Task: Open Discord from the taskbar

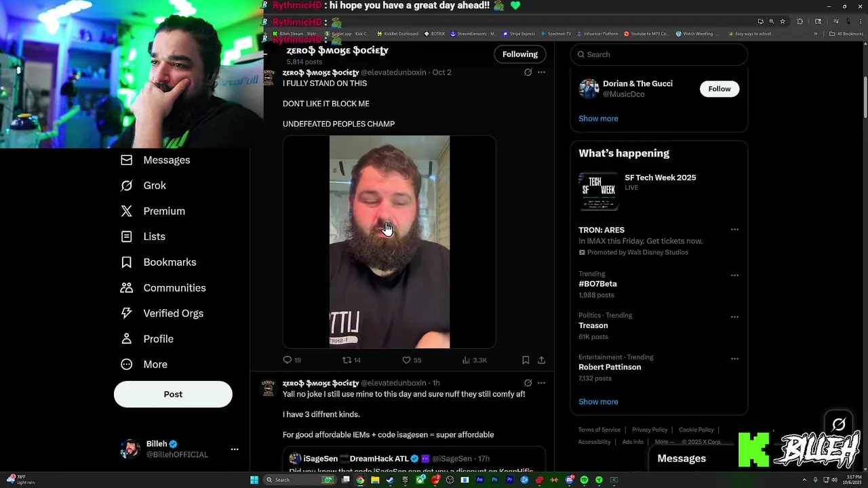Action: 570,480
